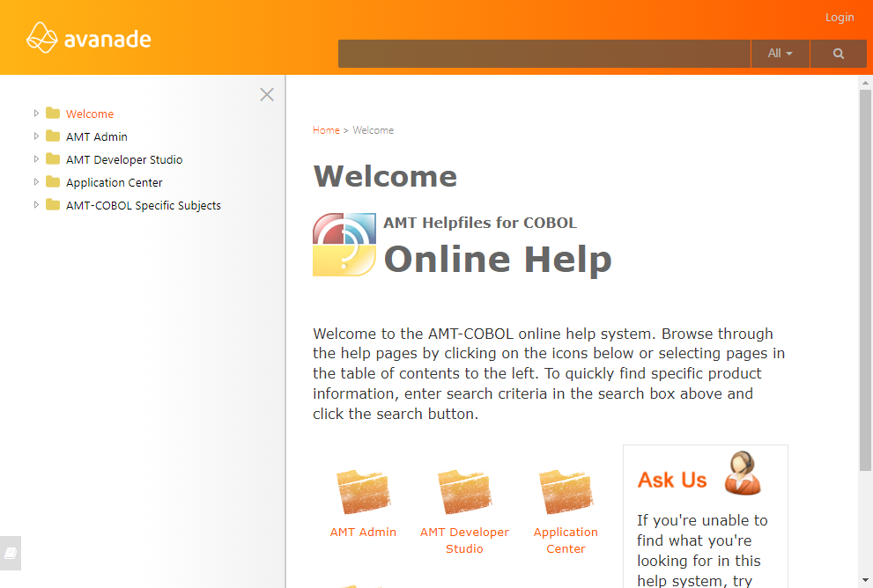The width and height of the screenshot is (873, 588).
Task: Click the AMT Developer Studio orange folder image
Action: pos(464,492)
